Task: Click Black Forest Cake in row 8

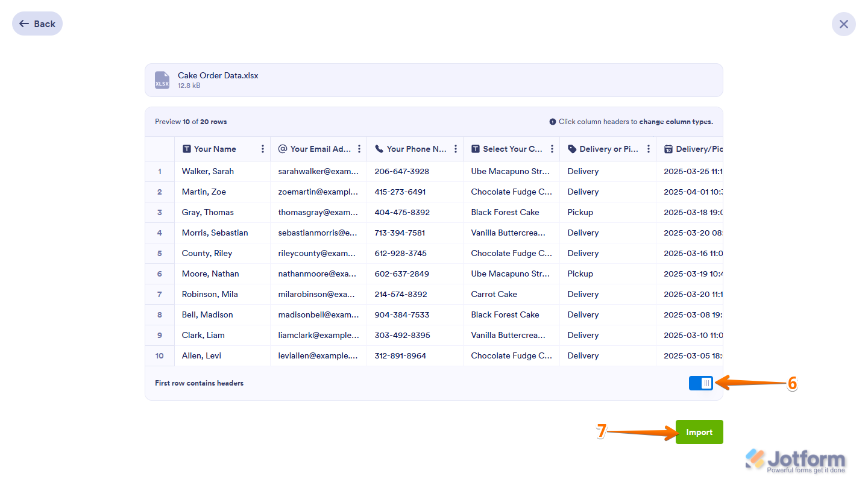Action: pos(512,314)
